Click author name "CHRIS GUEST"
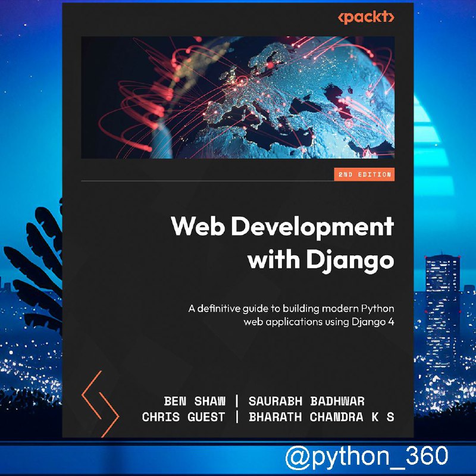 183,417
